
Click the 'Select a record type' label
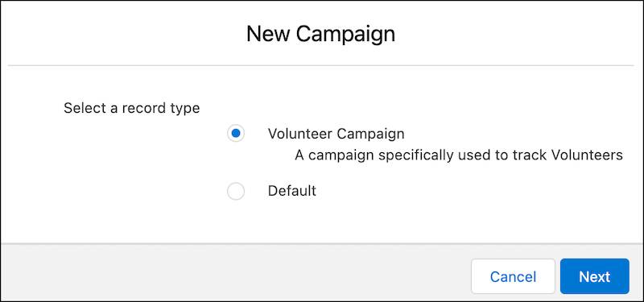pos(132,108)
